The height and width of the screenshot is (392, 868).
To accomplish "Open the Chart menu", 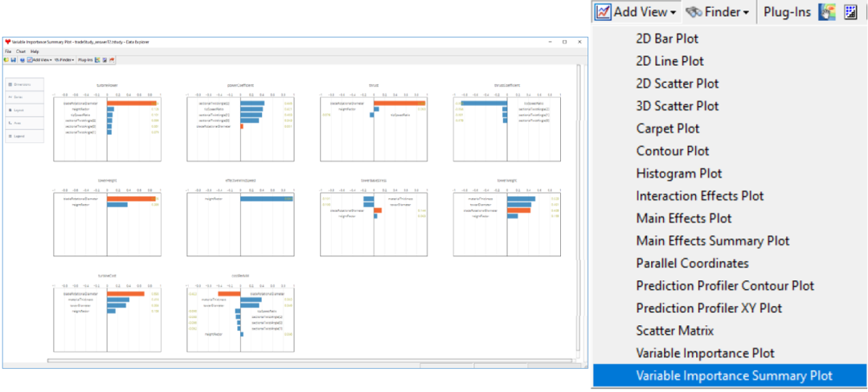I will 20,51.
